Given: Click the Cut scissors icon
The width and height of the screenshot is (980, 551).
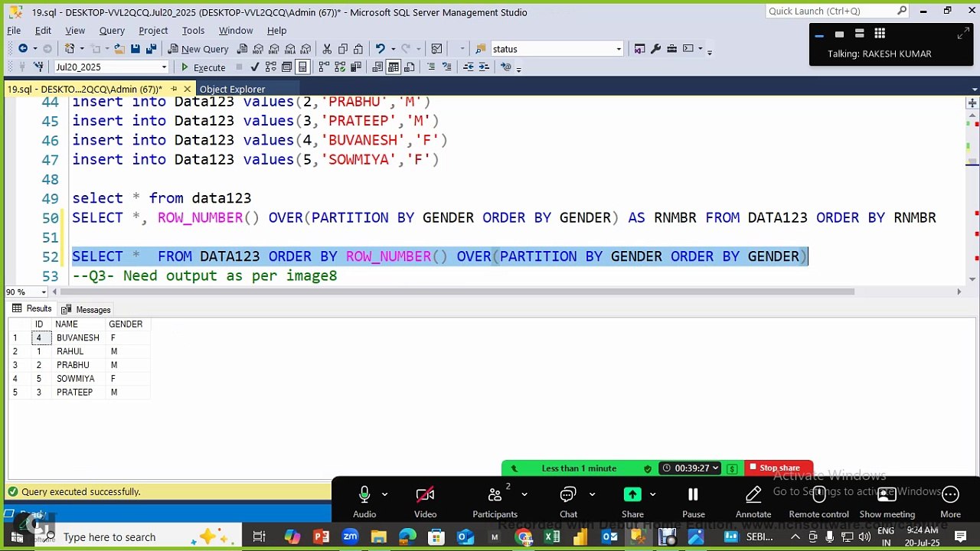Looking at the screenshot, I should [x=327, y=49].
